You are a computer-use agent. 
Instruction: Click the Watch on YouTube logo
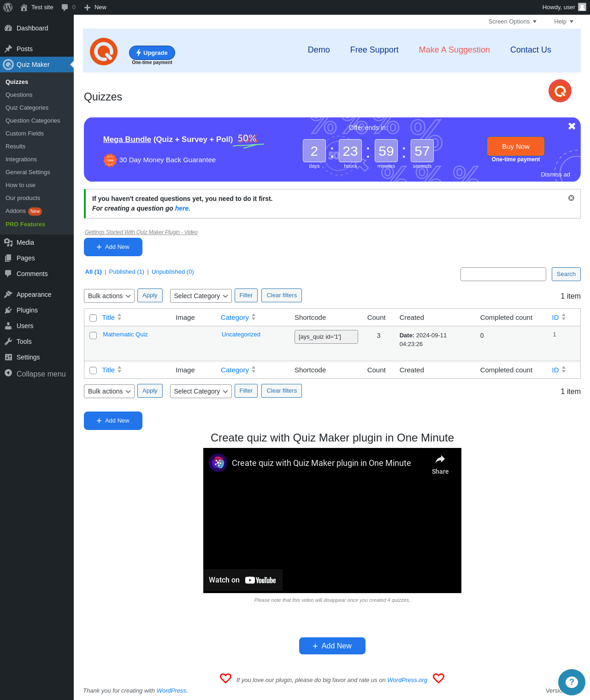click(260, 580)
